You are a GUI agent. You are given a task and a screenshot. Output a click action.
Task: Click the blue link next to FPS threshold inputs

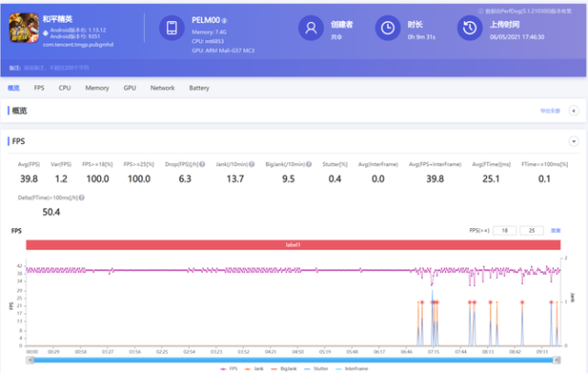pyautogui.click(x=555, y=231)
